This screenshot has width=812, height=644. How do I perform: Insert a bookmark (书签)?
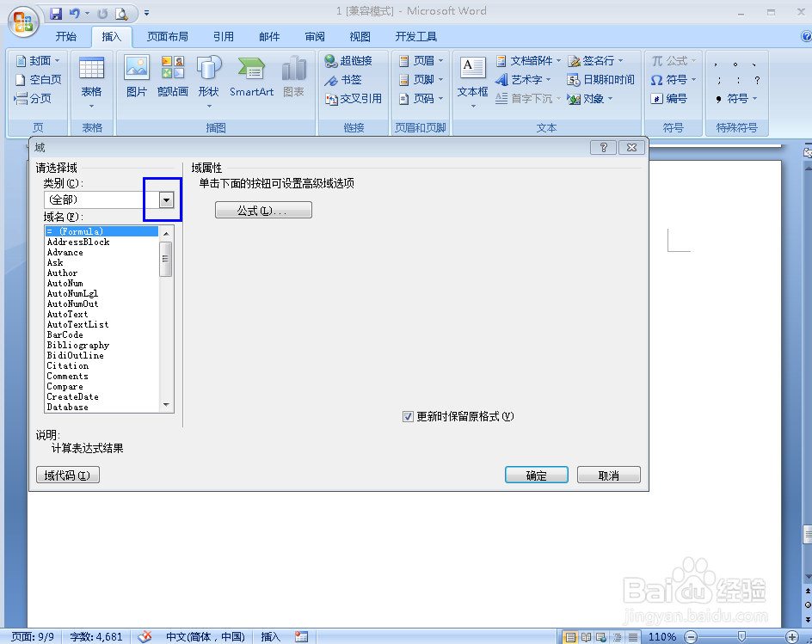343,80
